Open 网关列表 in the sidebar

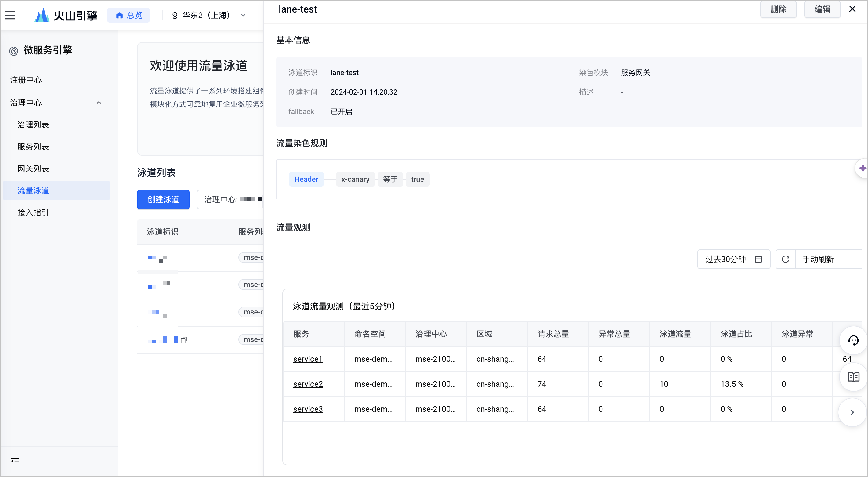tap(33, 168)
